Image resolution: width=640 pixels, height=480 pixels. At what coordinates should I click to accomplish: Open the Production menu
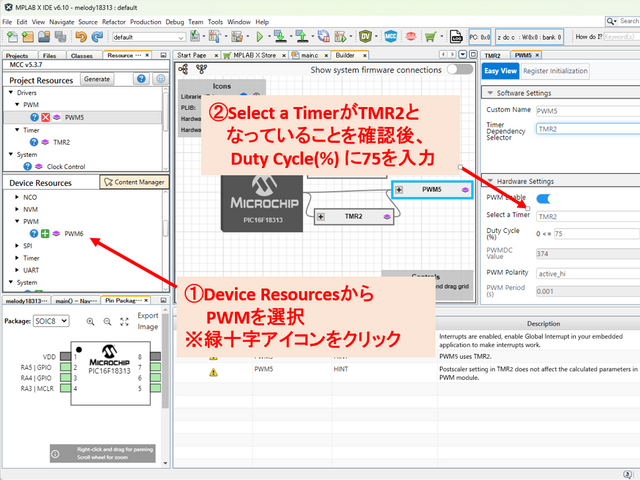[147, 20]
